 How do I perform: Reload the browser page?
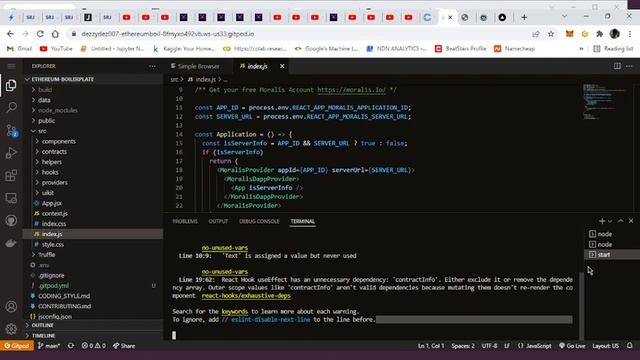click(x=40, y=34)
